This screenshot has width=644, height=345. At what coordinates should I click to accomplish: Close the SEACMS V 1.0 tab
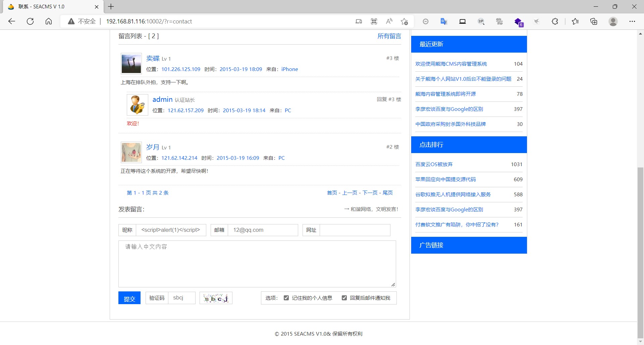(x=97, y=7)
